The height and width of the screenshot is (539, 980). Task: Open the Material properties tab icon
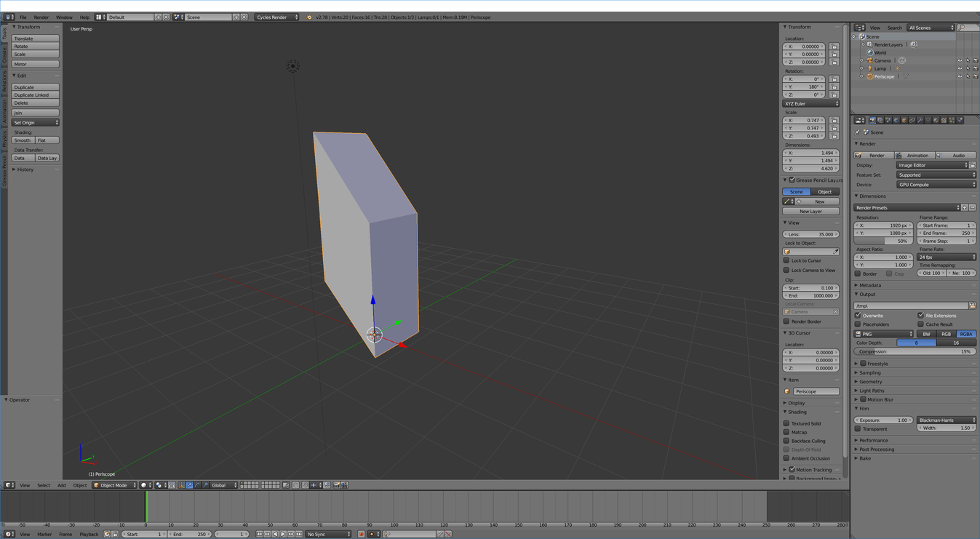[936, 121]
